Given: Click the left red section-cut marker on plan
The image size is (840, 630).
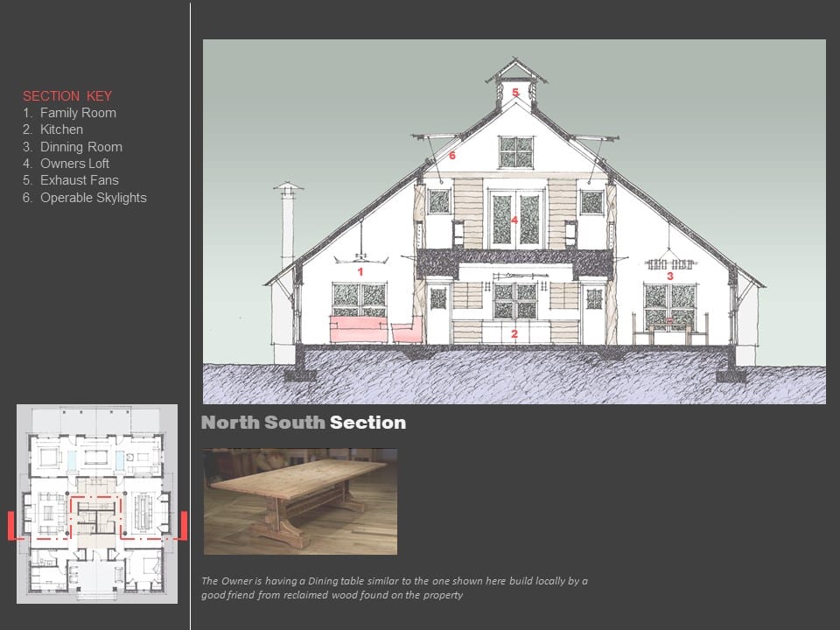Looking at the screenshot, I should click(x=10, y=526).
